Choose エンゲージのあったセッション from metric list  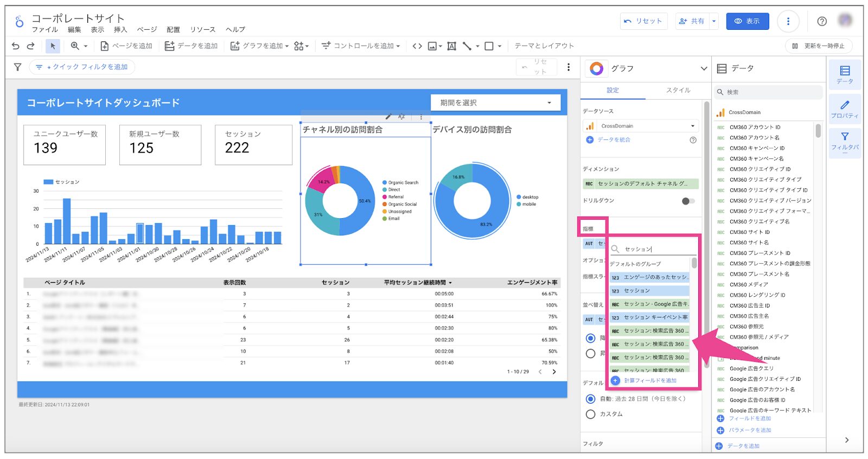click(x=650, y=277)
